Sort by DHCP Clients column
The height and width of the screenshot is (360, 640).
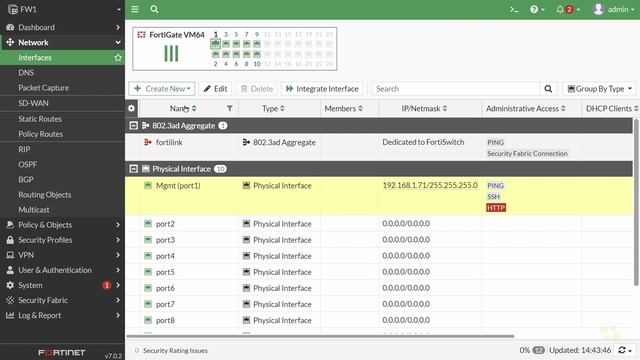pos(612,109)
